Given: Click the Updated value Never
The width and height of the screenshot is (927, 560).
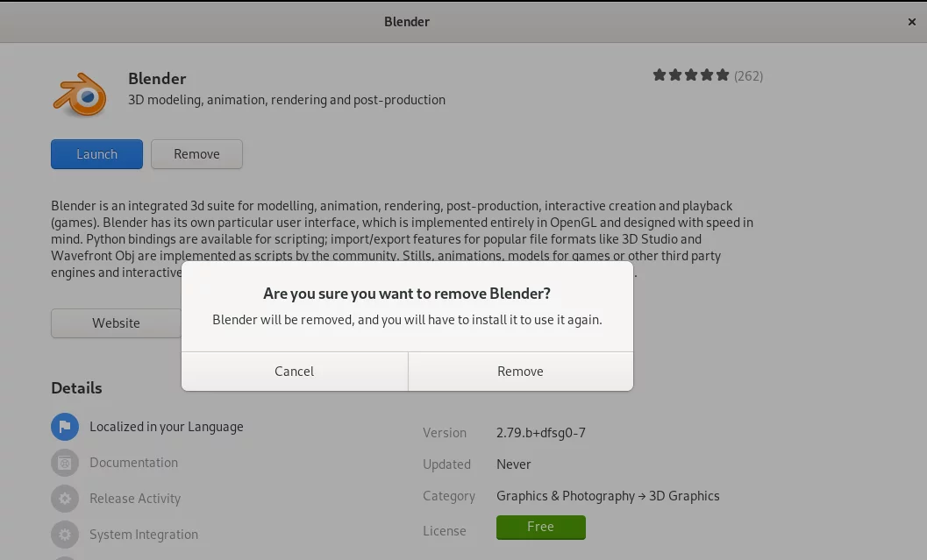Looking at the screenshot, I should click(x=514, y=464).
